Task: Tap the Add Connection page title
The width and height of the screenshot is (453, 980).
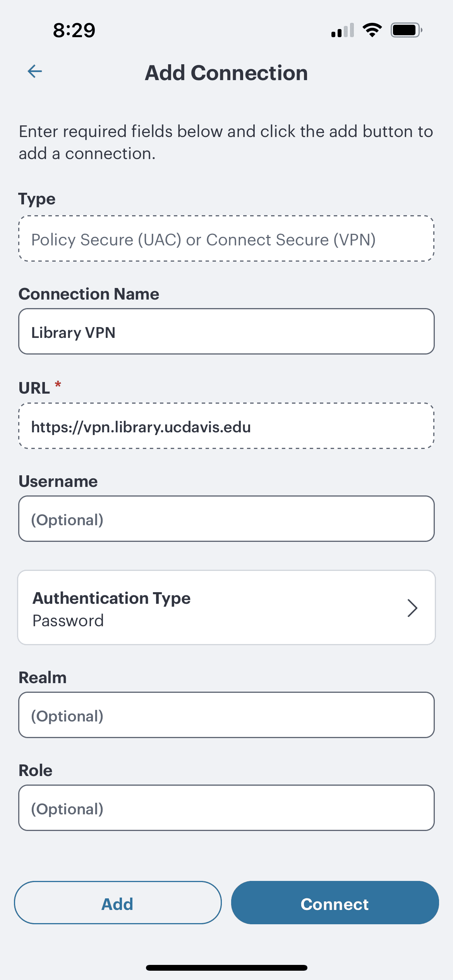Action: tap(226, 73)
